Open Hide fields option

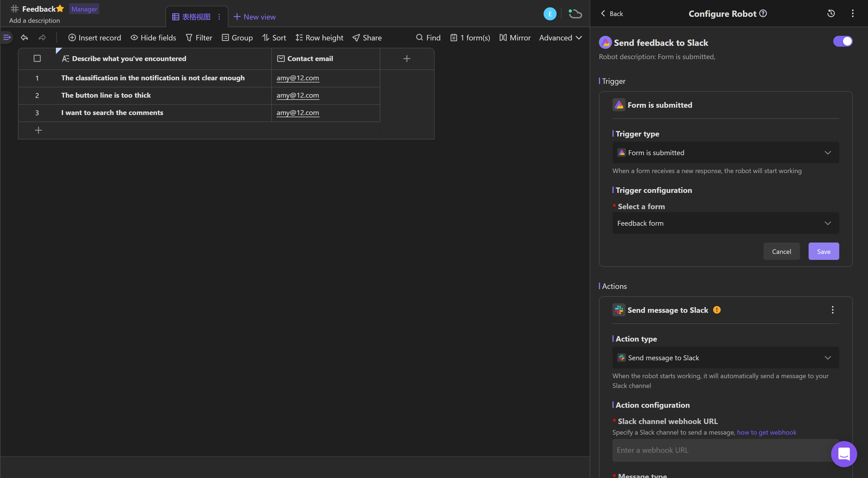pyautogui.click(x=153, y=38)
